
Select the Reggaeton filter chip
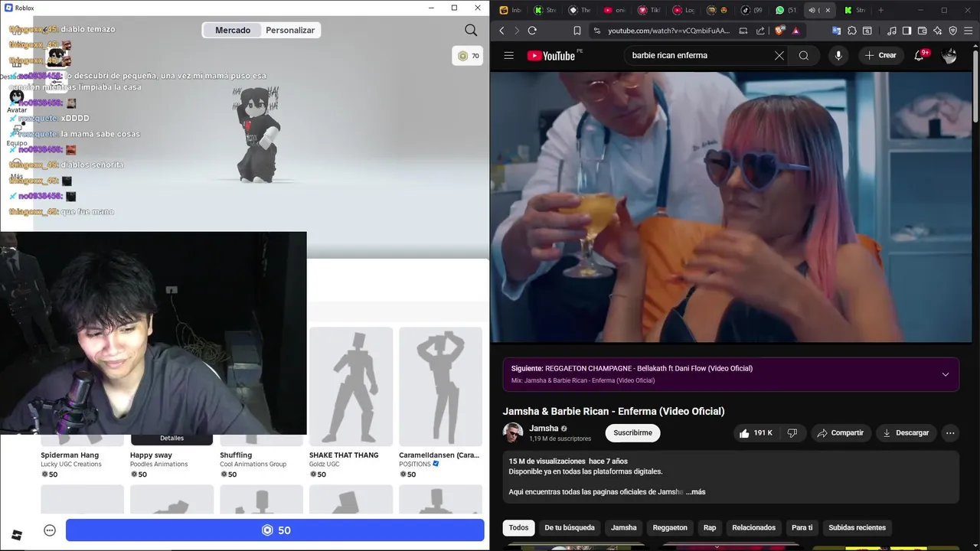click(670, 527)
